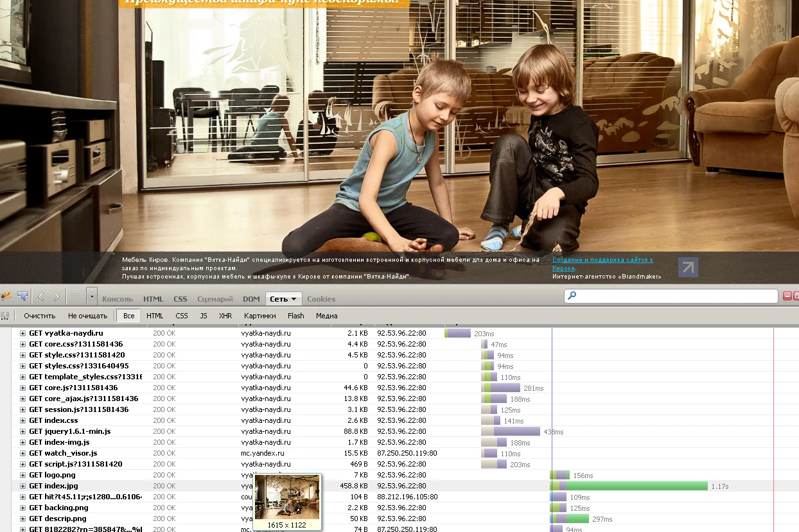Click the 88.212.196.105:80 remote IP cell
Viewport: 799px width, 532px height.
407,497
